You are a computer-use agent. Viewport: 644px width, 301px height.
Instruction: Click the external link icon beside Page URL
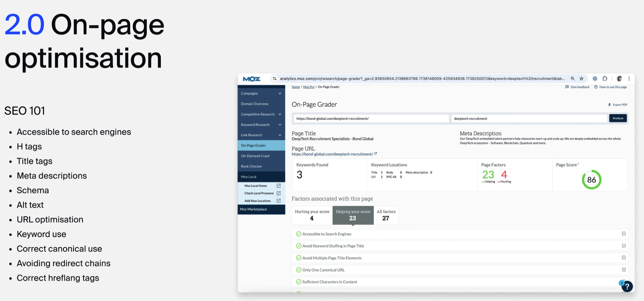[375, 154]
